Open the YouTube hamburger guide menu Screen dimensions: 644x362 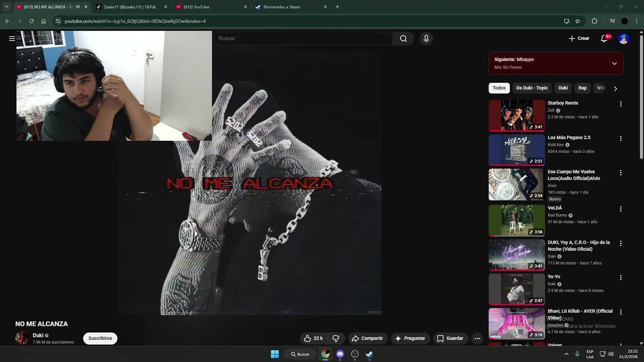coord(12,38)
